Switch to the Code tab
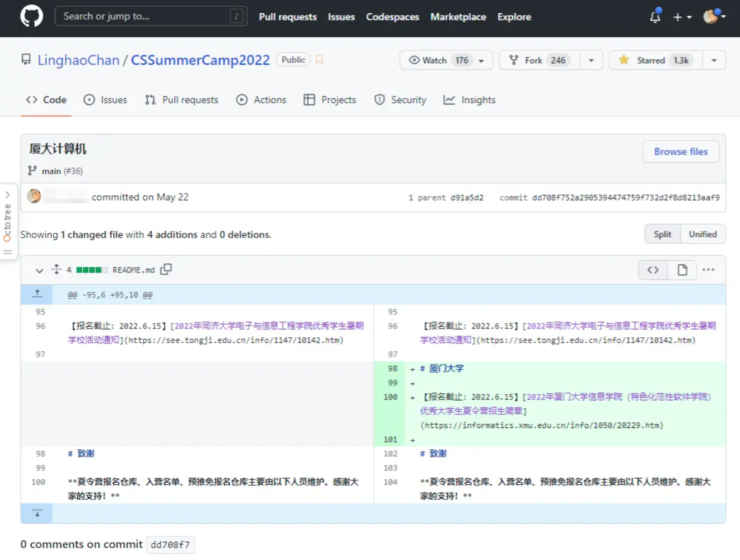 point(46,100)
